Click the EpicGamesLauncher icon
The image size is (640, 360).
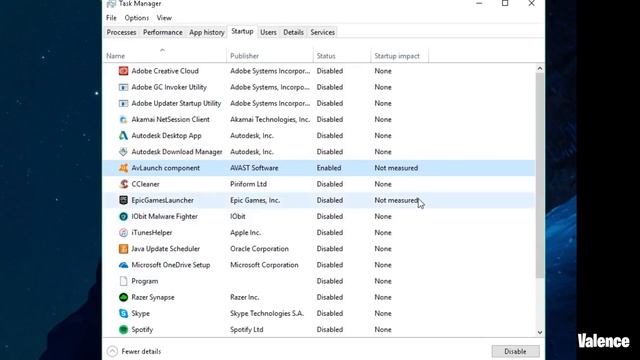(123, 200)
